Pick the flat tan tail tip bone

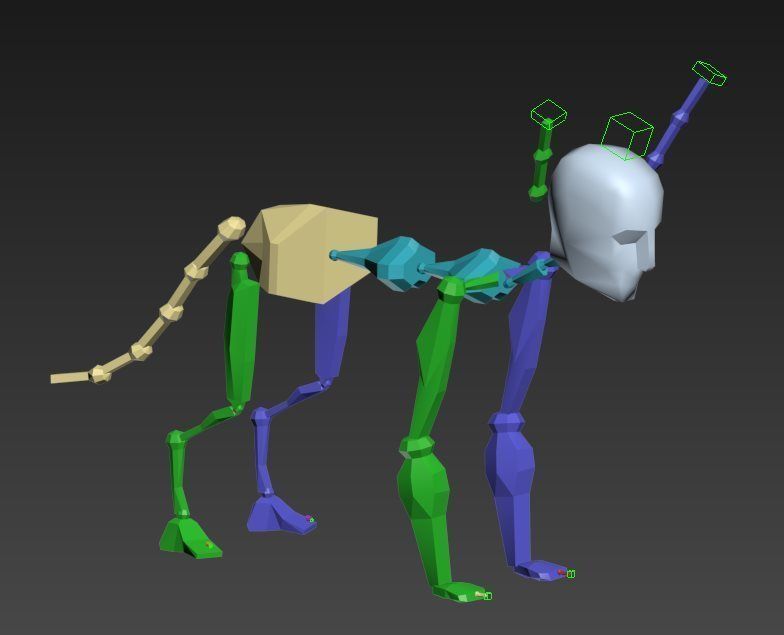(70, 378)
